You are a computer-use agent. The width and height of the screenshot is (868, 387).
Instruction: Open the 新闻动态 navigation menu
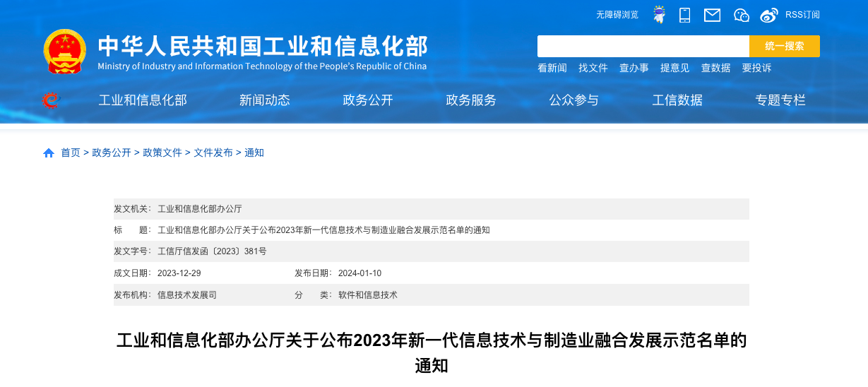(x=265, y=100)
